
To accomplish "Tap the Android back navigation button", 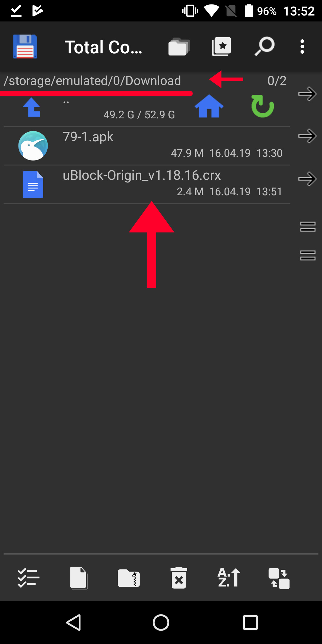I will [74, 623].
